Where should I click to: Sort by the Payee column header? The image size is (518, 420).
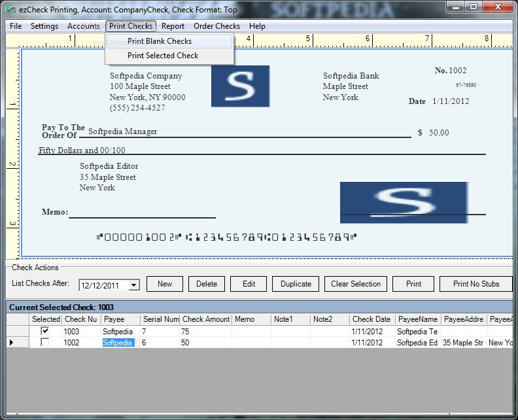(x=120, y=319)
